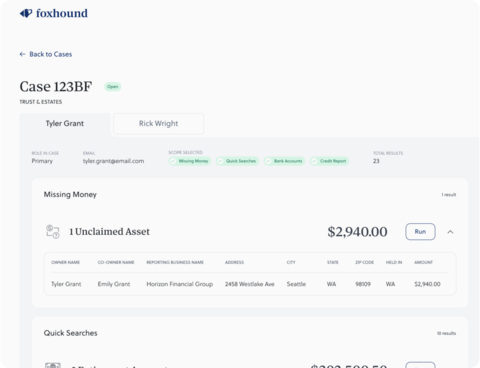This screenshot has width=480, height=368.
Task: Click the 1 Unclaimed Asset heading
Action: [109, 232]
